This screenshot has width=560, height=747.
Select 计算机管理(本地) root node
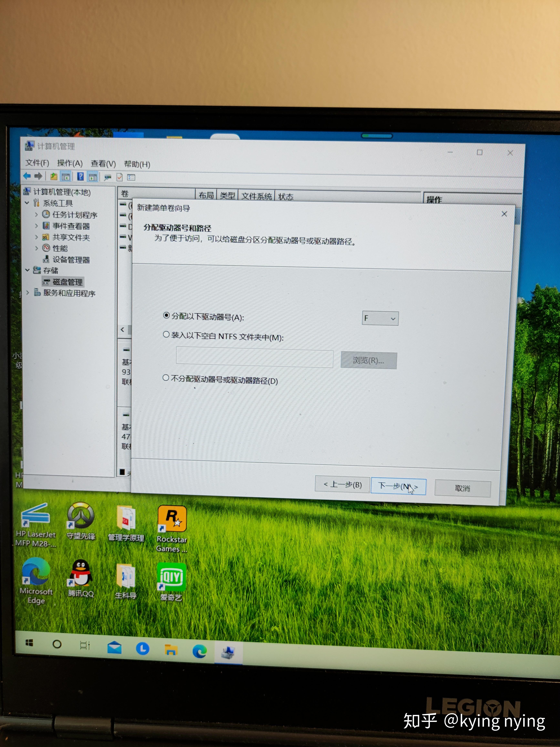62,192
